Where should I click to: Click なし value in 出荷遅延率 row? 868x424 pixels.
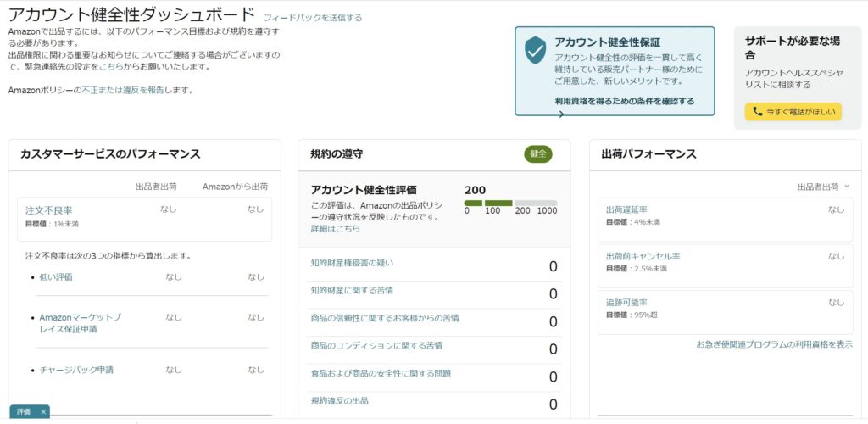point(836,209)
